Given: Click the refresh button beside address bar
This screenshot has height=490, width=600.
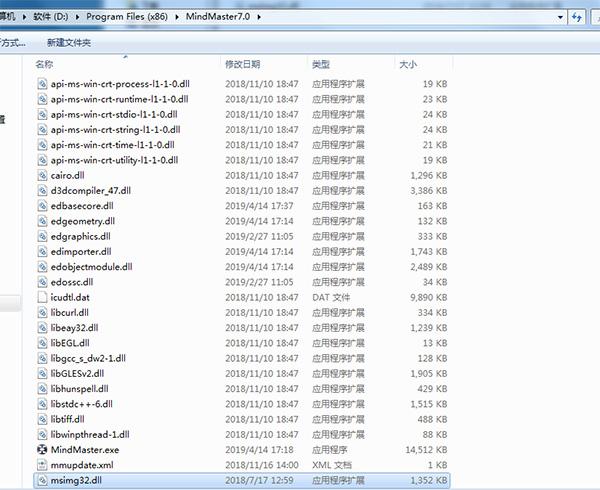Looking at the screenshot, I should [577, 17].
